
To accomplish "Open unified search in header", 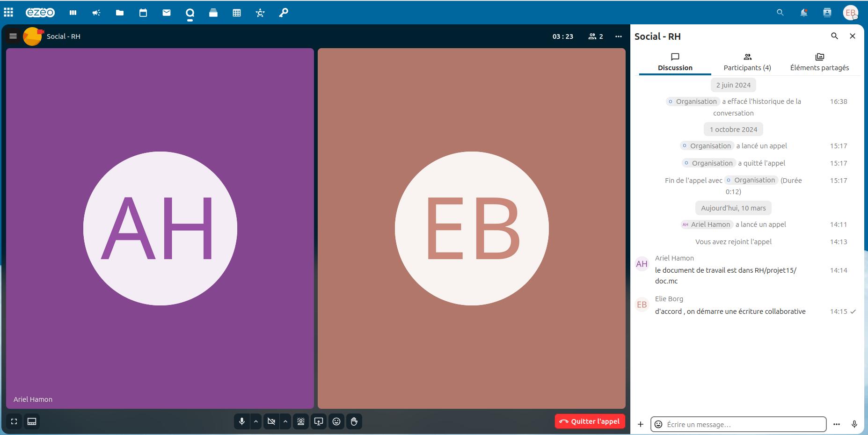I will 780,13.
